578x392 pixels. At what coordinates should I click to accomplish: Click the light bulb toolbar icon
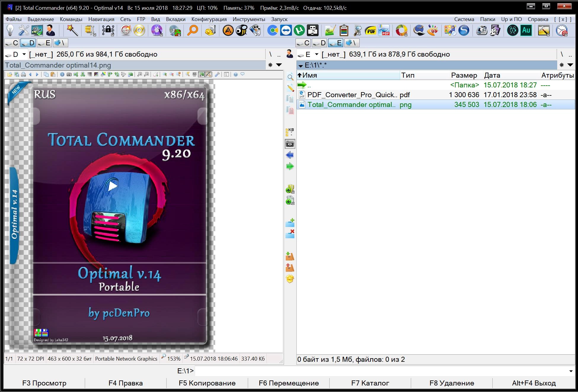point(10,30)
